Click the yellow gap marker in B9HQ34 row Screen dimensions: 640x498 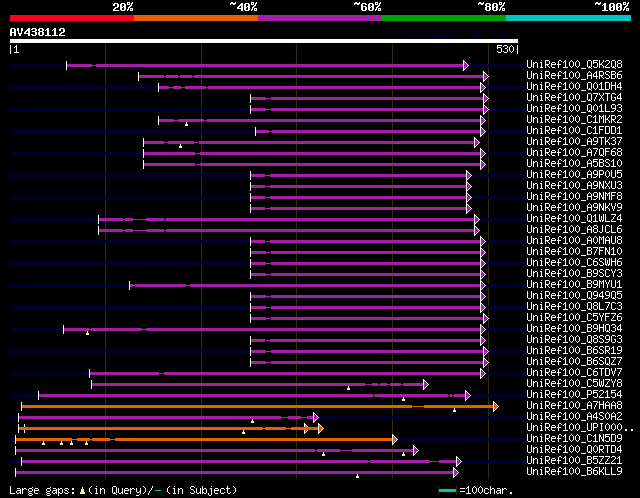coord(87,333)
